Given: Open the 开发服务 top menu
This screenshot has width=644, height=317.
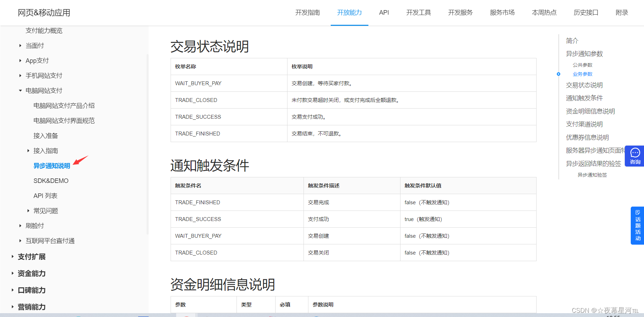Looking at the screenshot, I should coord(460,13).
